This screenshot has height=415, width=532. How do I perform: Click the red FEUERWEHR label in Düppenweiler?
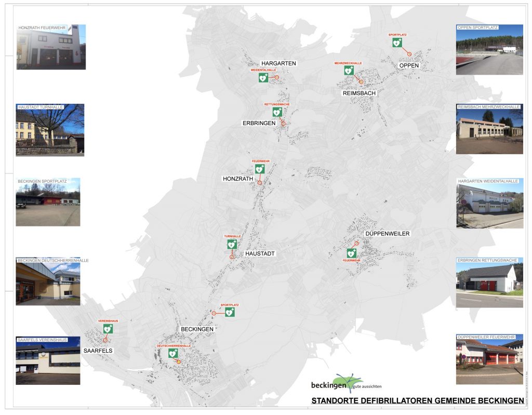(x=351, y=260)
